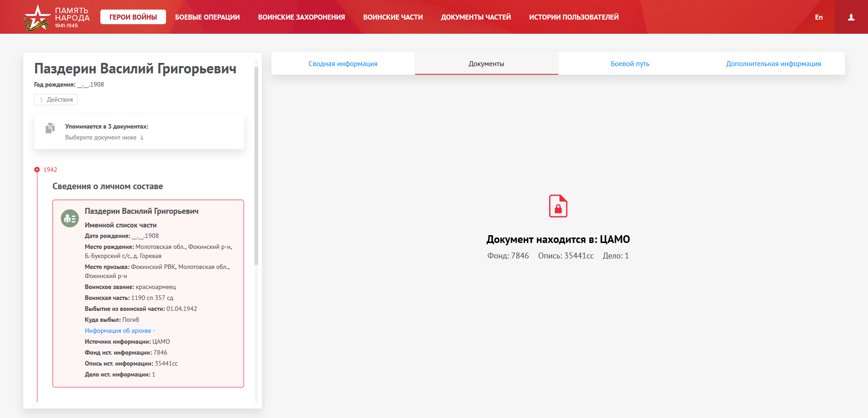Open the Действия actions dropdown
This screenshot has width=868, height=418.
(56, 100)
